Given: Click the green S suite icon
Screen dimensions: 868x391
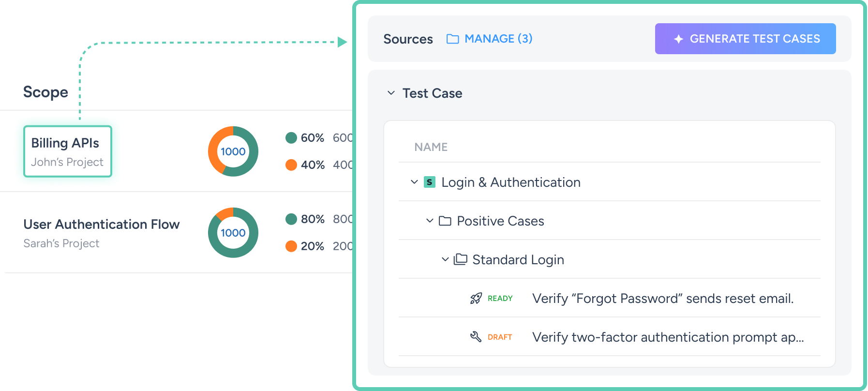Looking at the screenshot, I should click(x=429, y=182).
